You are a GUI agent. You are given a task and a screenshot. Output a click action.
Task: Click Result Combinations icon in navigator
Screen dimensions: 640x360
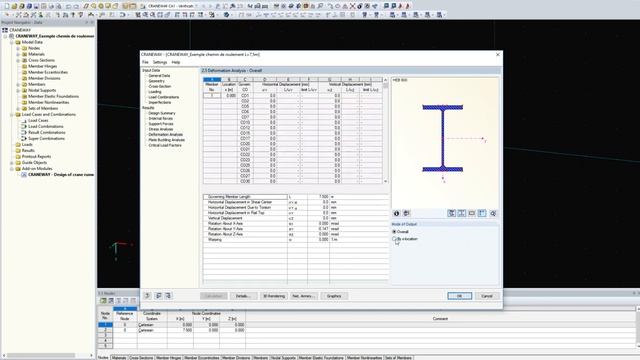[x=24, y=132]
